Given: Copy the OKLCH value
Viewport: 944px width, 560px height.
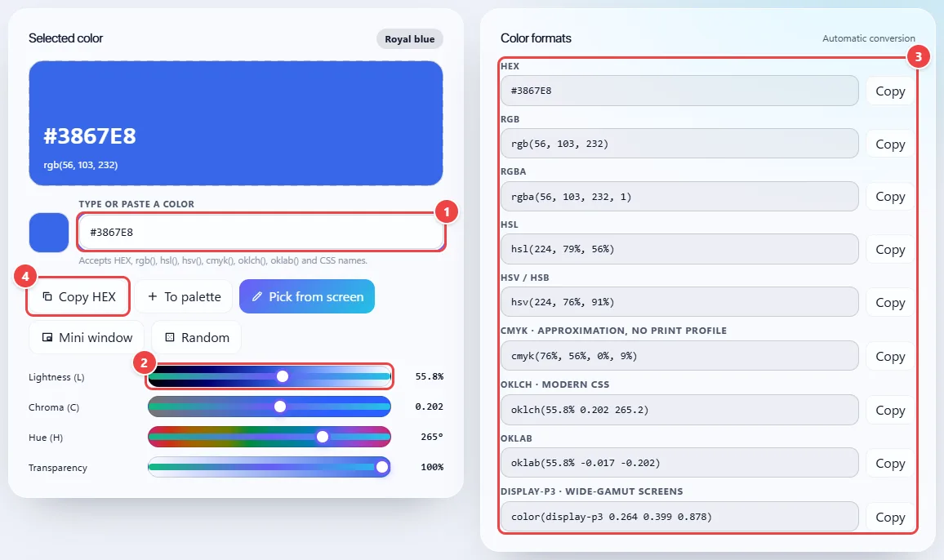Looking at the screenshot, I should [x=890, y=410].
